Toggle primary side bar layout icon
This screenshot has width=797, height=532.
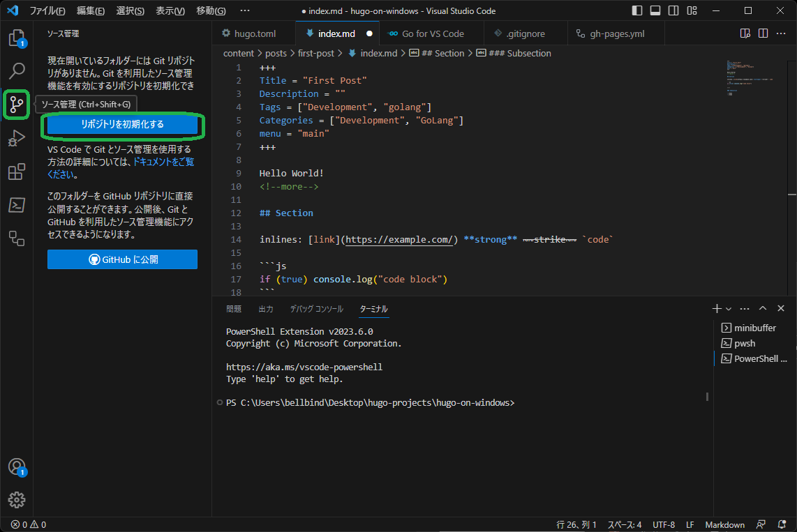637,10
